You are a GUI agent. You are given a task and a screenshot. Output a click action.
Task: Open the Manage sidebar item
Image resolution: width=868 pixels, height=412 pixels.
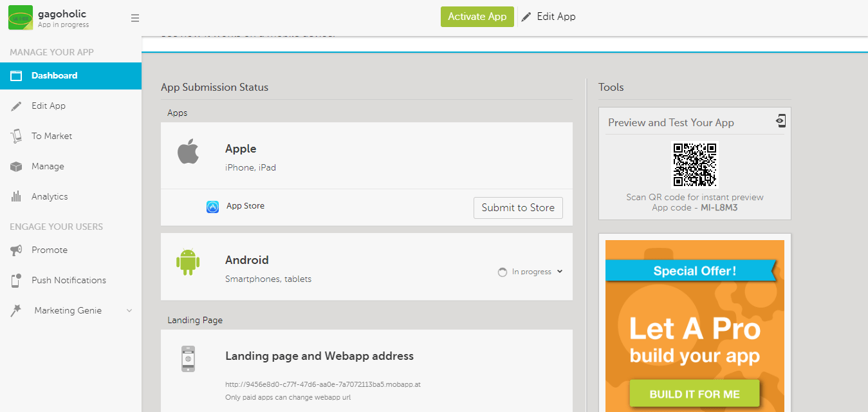coord(71,166)
